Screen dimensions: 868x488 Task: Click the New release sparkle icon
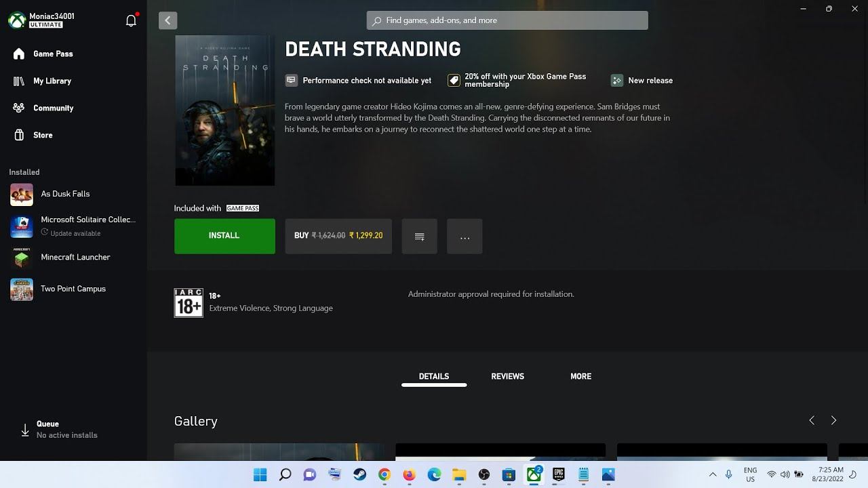(x=616, y=80)
